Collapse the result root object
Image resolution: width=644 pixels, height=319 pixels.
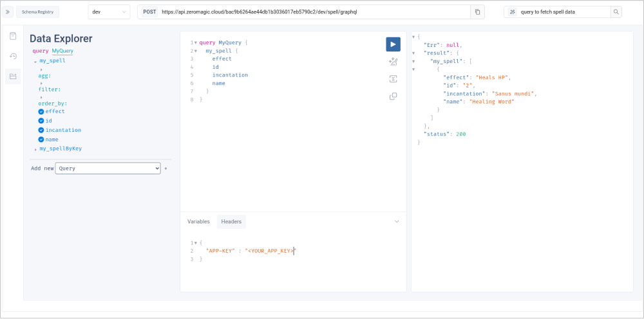tap(413, 37)
